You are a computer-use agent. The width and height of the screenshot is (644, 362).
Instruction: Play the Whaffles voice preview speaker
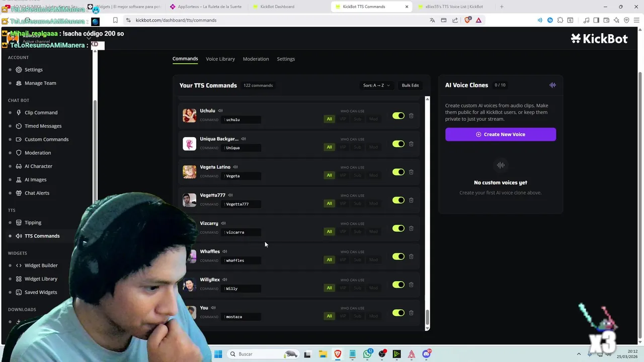[x=225, y=251]
